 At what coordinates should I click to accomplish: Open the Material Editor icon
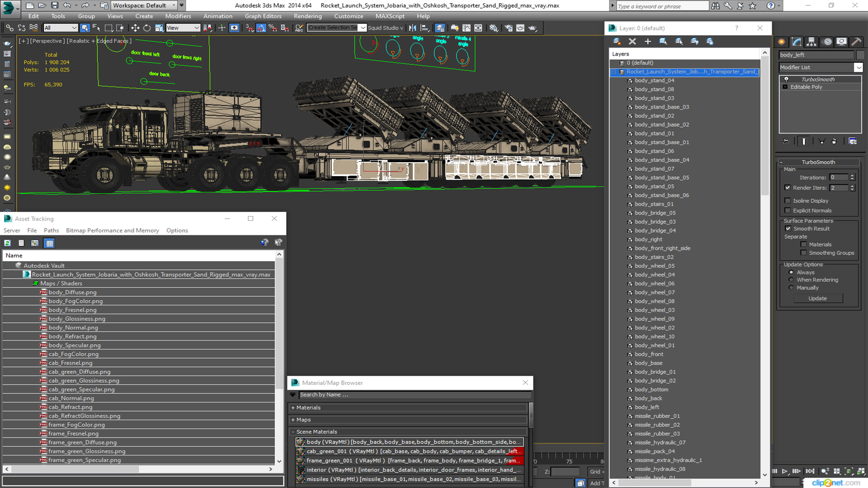tap(494, 28)
